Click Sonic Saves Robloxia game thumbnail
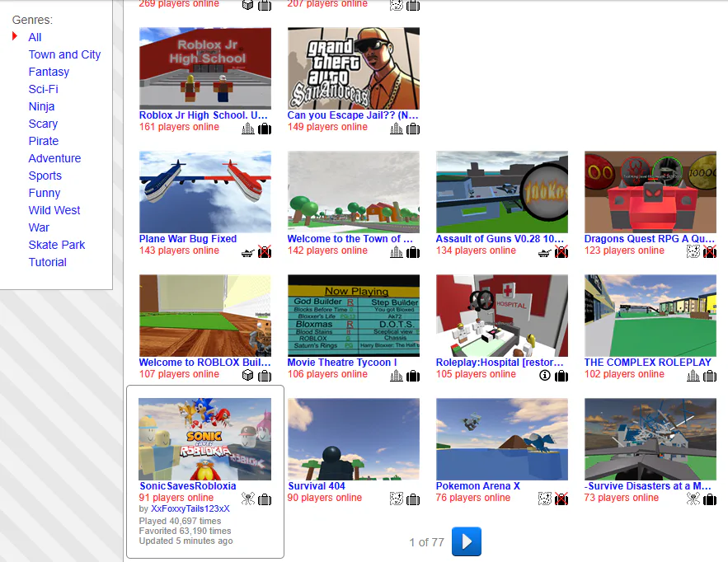728x562 pixels. pos(205,439)
